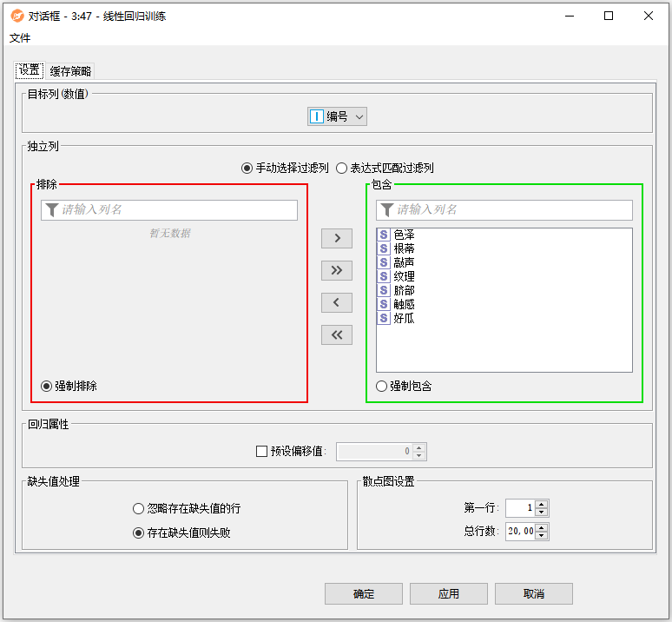Select the 好瓜 column in include list
The width and height of the screenshot is (672, 622).
pyautogui.click(x=504, y=318)
